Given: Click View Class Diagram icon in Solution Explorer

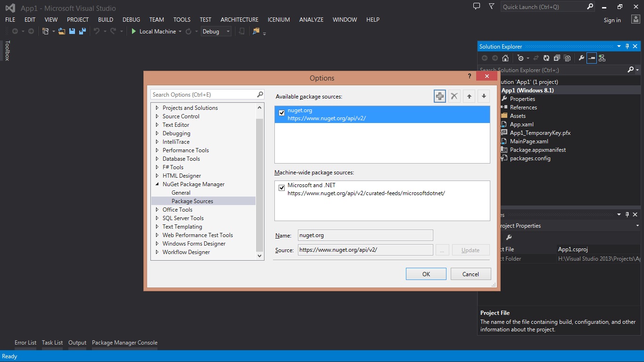Looking at the screenshot, I should click(602, 58).
